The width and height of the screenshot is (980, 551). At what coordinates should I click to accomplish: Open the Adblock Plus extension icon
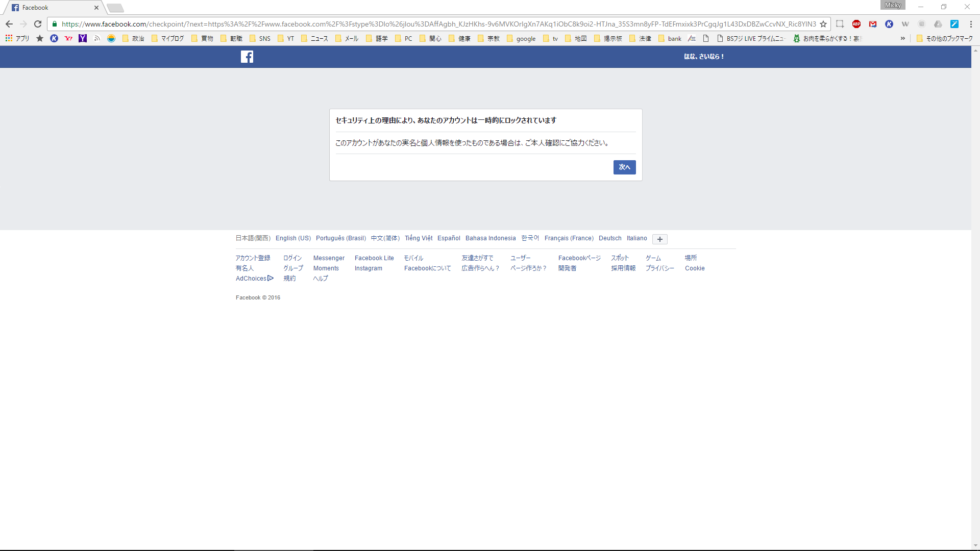[856, 24]
